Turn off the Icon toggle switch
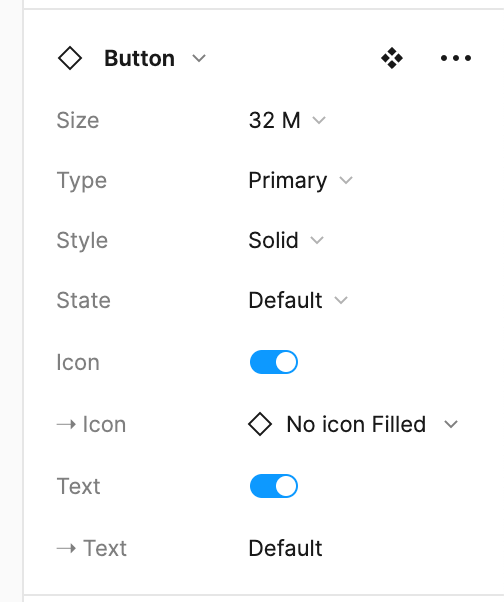 point(274,362)
